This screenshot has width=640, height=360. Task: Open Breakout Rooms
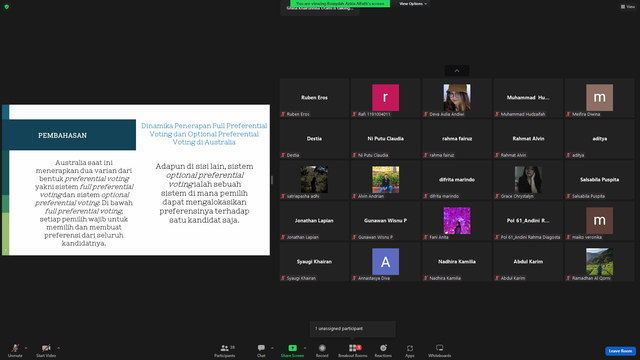353,350
